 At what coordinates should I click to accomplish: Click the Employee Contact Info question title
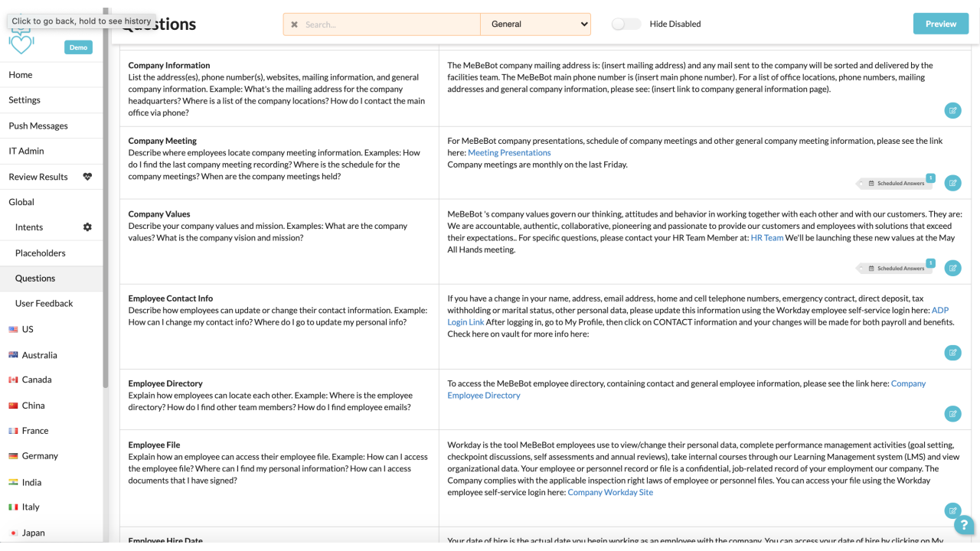click(171, 298)
